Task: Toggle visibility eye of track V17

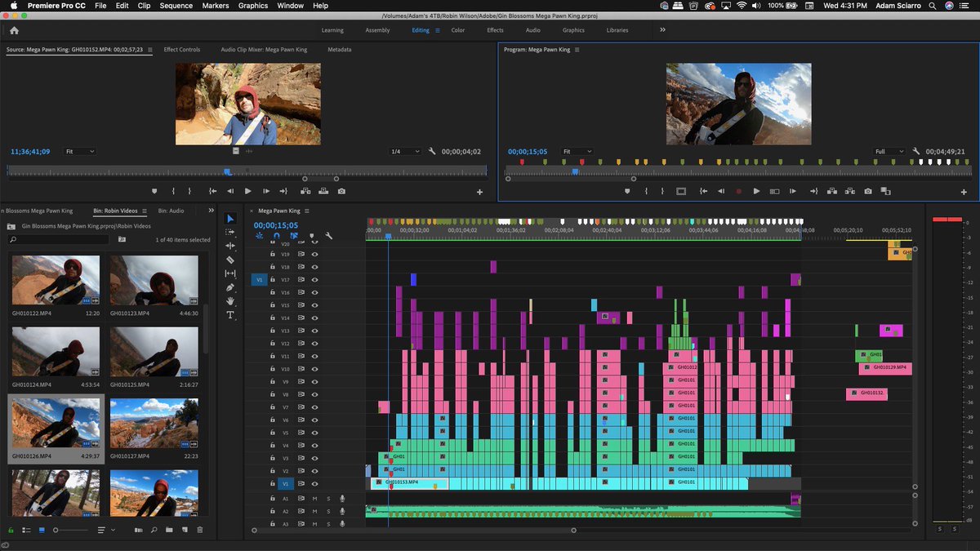Action: click(315, 279)
